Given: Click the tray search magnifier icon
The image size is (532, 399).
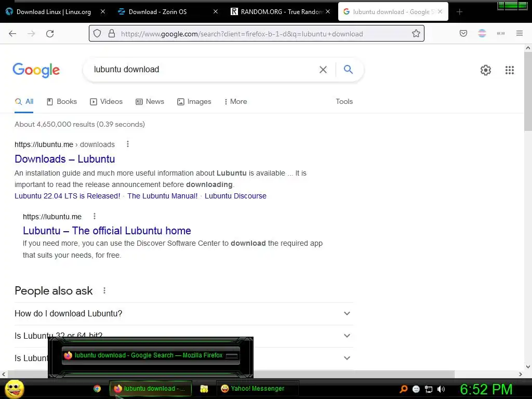Looking at the screenshot, I should (x=403, y=389).
